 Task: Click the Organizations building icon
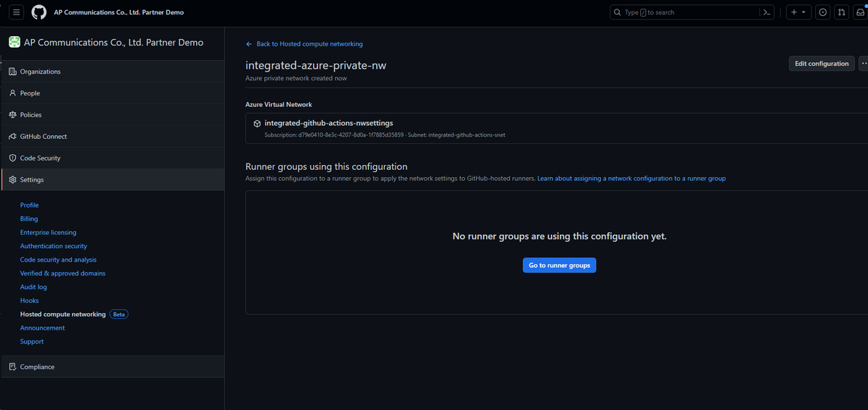(12, 72)
